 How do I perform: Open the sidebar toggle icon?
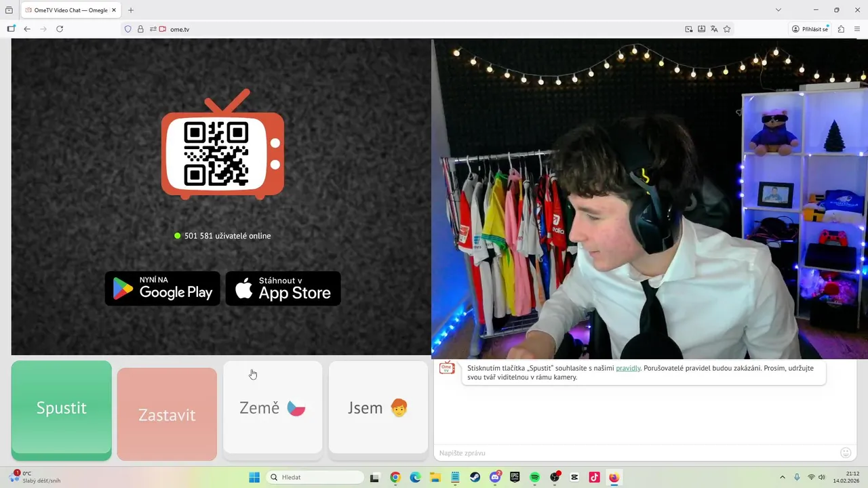[x=11, y=29]
